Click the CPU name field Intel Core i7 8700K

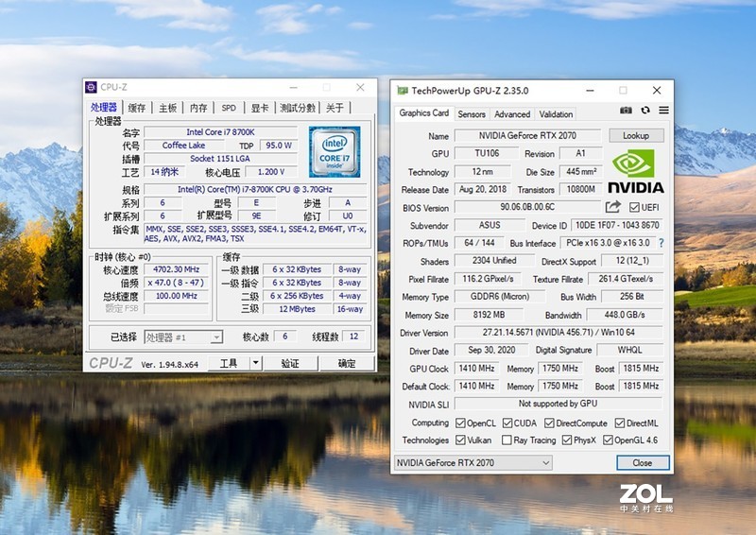tap(221, 132)
